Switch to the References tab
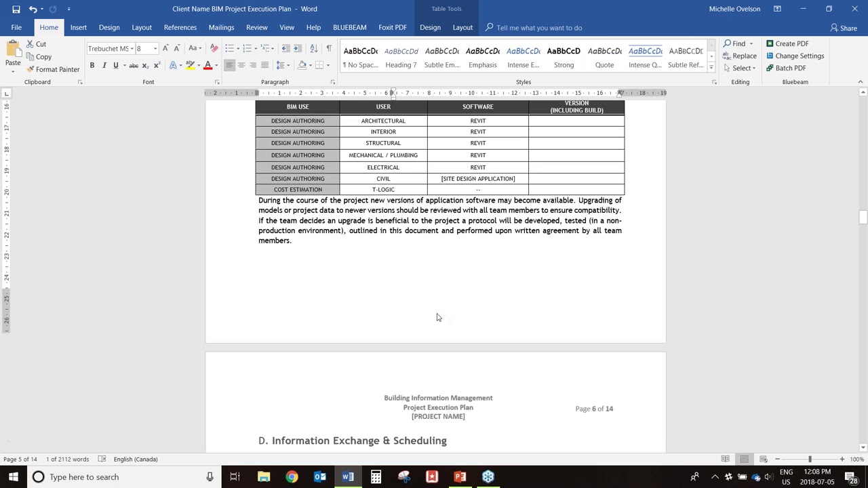 [x=180, y=28]
